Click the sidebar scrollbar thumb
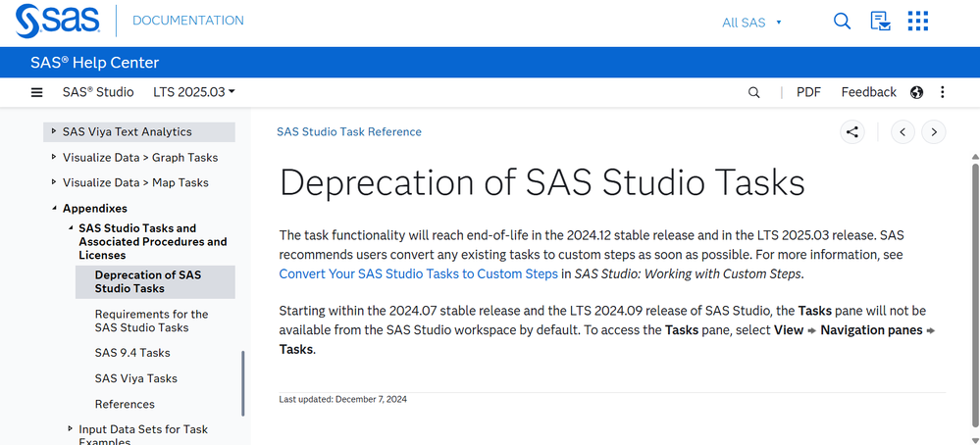This screenshot has height=445, width=980. pyautogui.click(x=243, y=383)
